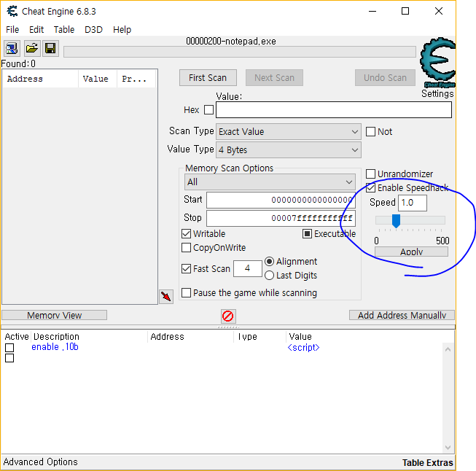This screenshot has width=476, height=471.
Task: Copy selected addresses using the red arrow
Action: [x=166, y=297]
